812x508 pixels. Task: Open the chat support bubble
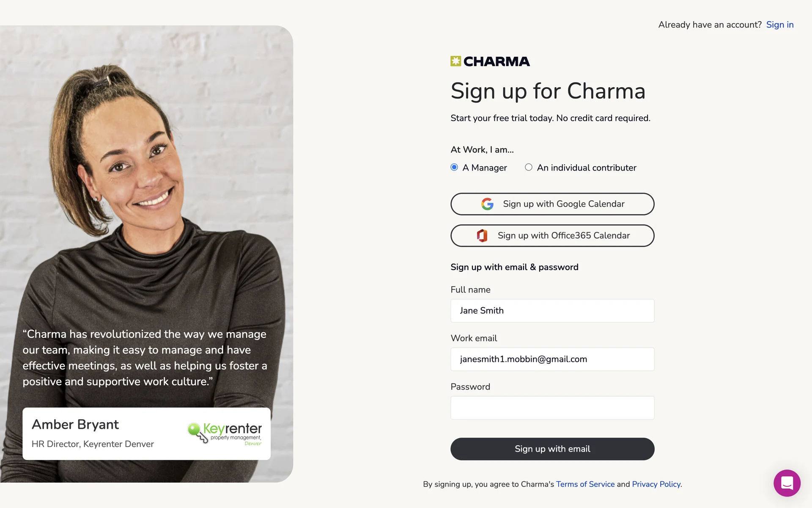click(x=787, y=483)
